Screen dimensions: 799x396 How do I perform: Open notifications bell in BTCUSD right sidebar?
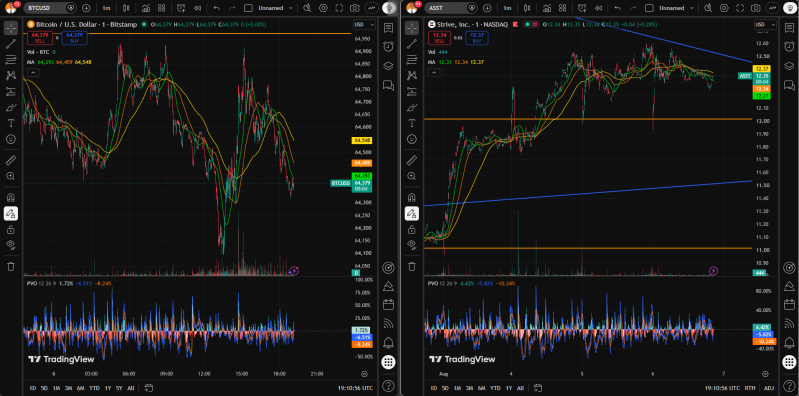[388, 342]
